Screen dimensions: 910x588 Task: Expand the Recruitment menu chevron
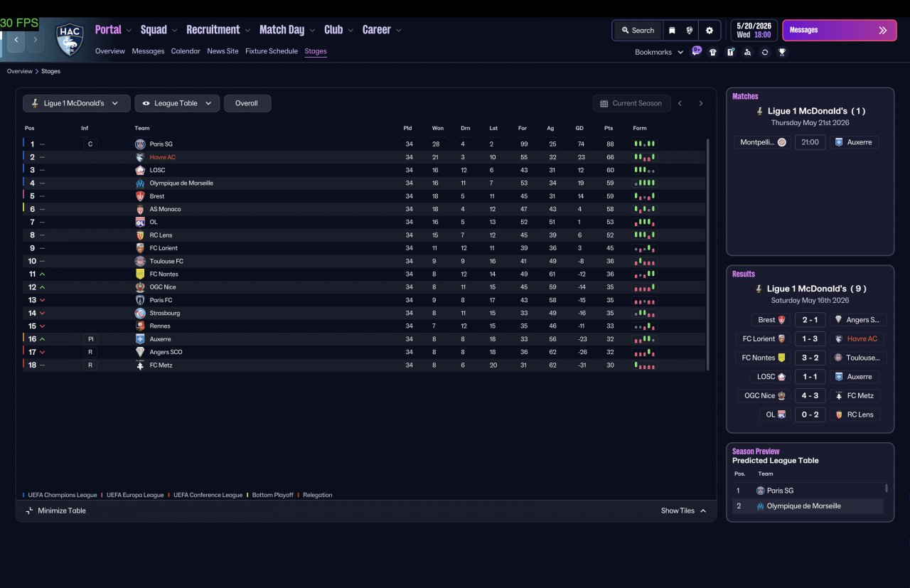tap(247, 30)
